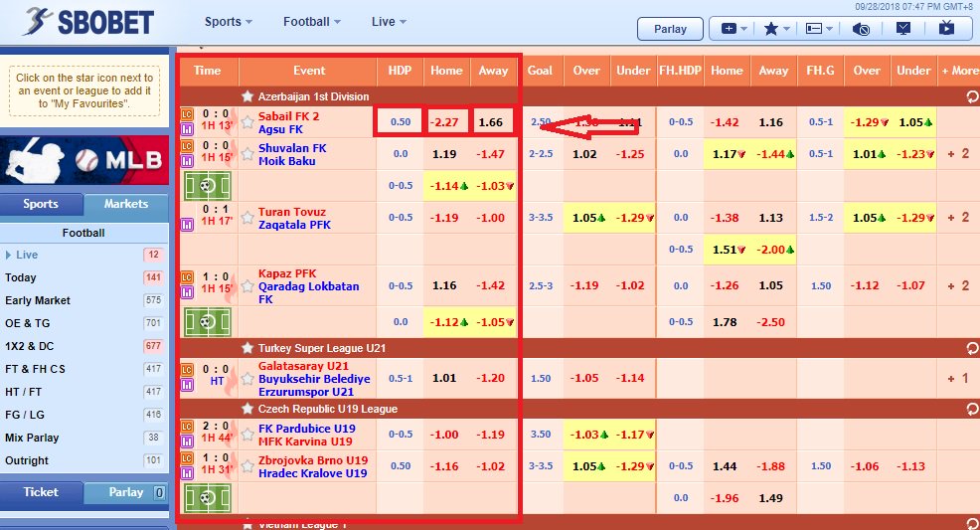Refresh the Turkey Super League U21 odds

pyautogui.click(x=972, y=347)
